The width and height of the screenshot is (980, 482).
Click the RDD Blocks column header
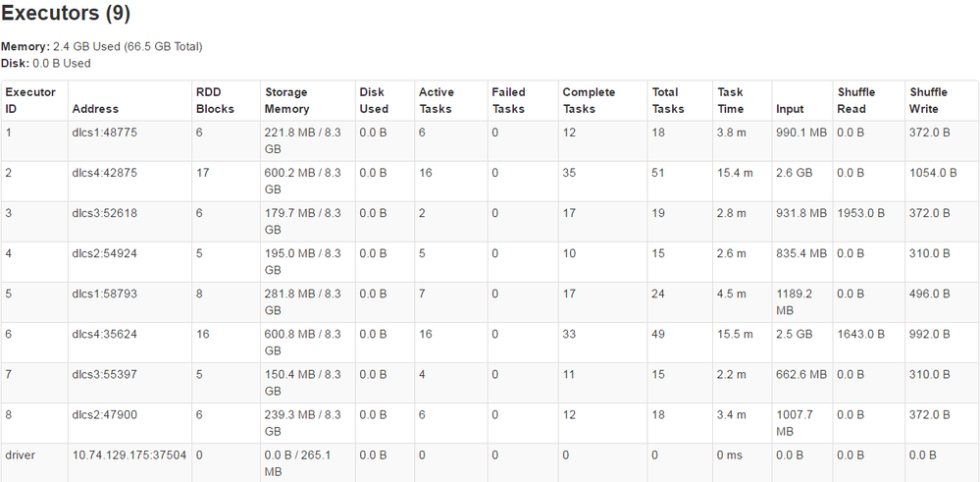pos(215,100)
